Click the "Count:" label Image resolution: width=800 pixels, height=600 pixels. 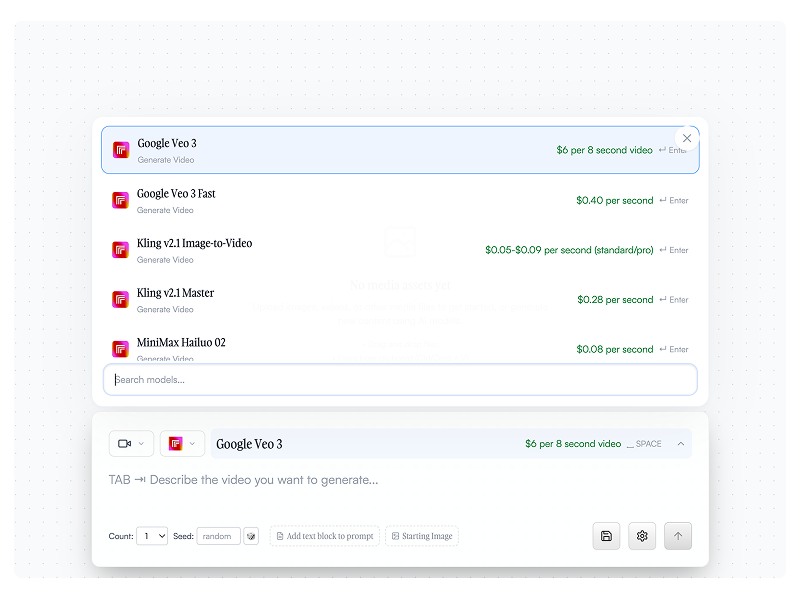click(121, 536)
